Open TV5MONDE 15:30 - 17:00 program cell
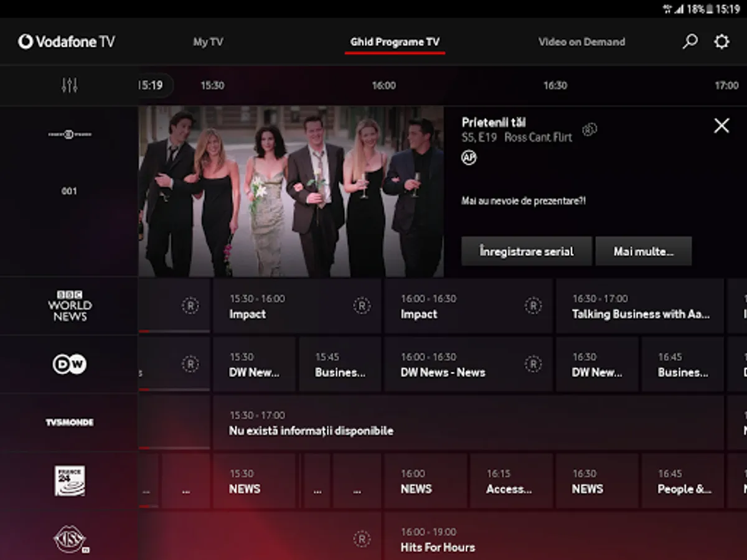 click(x=469, y=422)
